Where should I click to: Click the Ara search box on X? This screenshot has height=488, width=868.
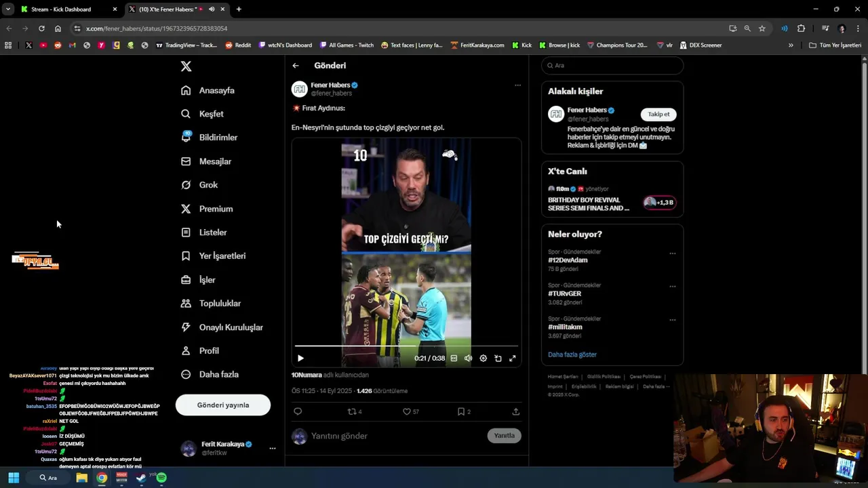pyautogui.click(x=612, y=65)
